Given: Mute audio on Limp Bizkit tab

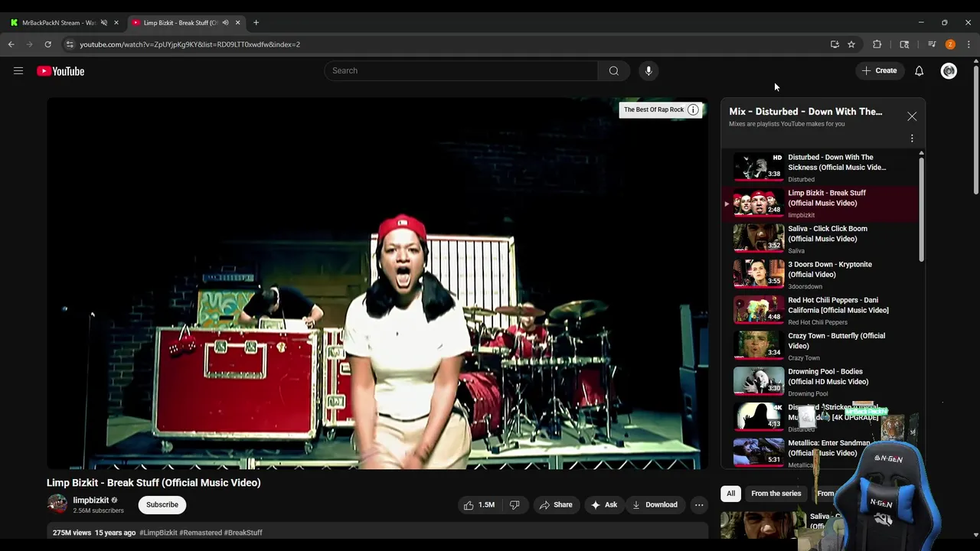Looking at the screenshot, I should click(225, 23).
